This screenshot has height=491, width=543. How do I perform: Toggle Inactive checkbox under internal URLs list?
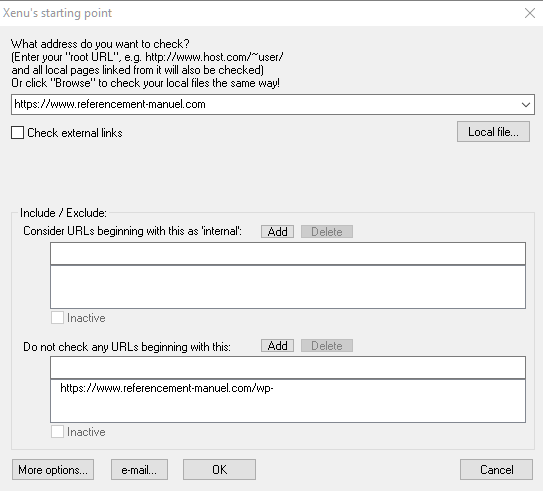(57, 318)
